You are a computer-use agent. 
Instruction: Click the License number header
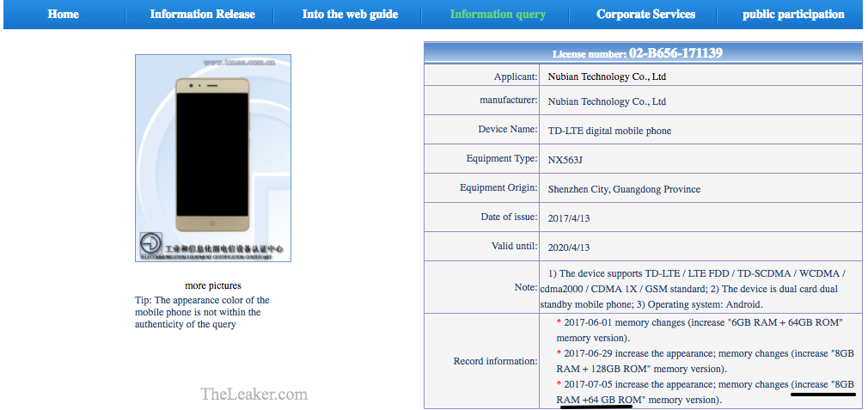point(642,53)
